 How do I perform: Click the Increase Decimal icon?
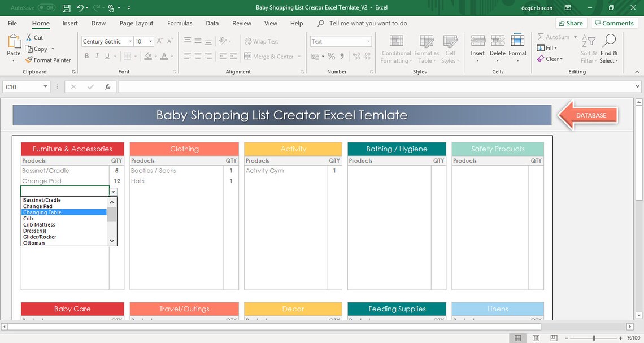(x=356, y=56)
